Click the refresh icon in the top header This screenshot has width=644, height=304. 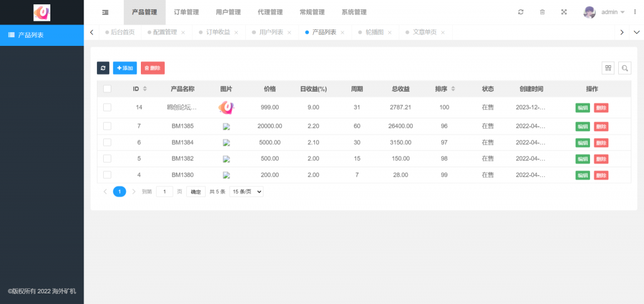[521, 13]
